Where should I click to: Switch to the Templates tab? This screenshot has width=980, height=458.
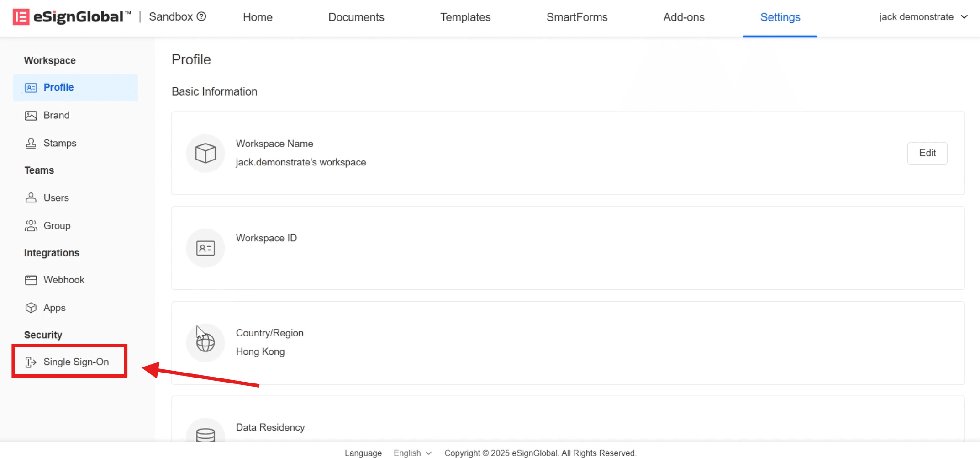[465, 17]
